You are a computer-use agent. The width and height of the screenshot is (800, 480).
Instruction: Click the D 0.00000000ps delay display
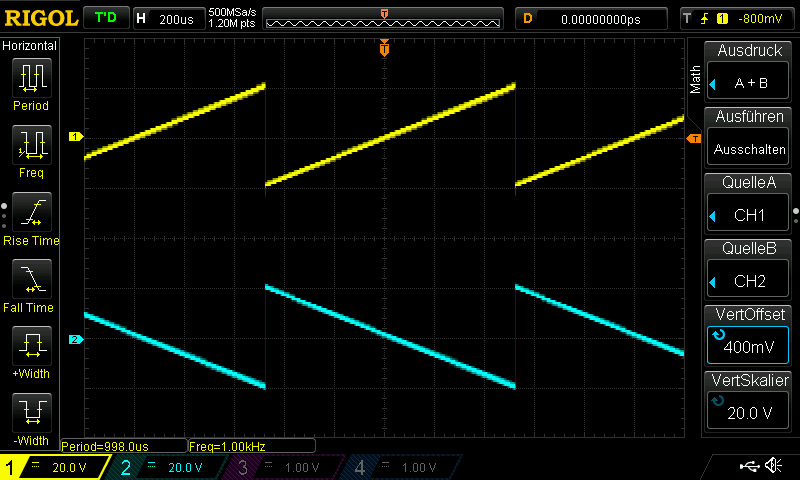[591, 19]
